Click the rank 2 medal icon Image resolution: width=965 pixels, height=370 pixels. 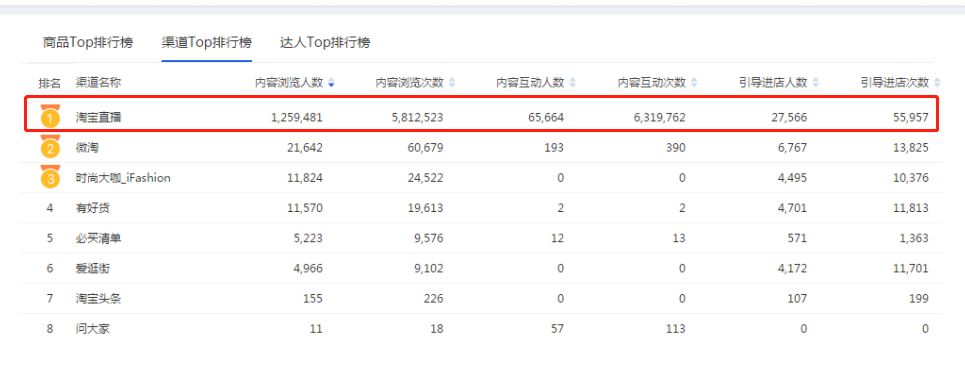click(x=50, y=147)
